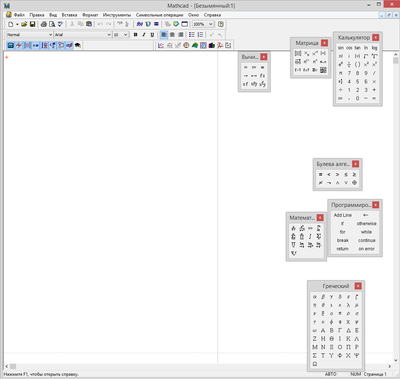Click the parentheses button in Калькулятор

(357, 64)
